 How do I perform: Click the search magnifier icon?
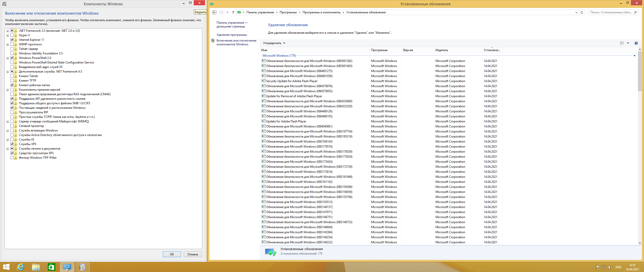point(635,12)
